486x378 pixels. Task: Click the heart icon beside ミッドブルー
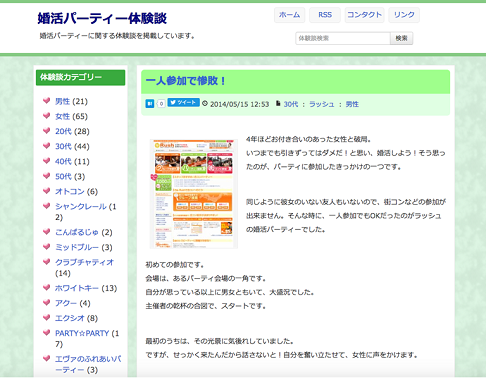(x=46, y=246)
